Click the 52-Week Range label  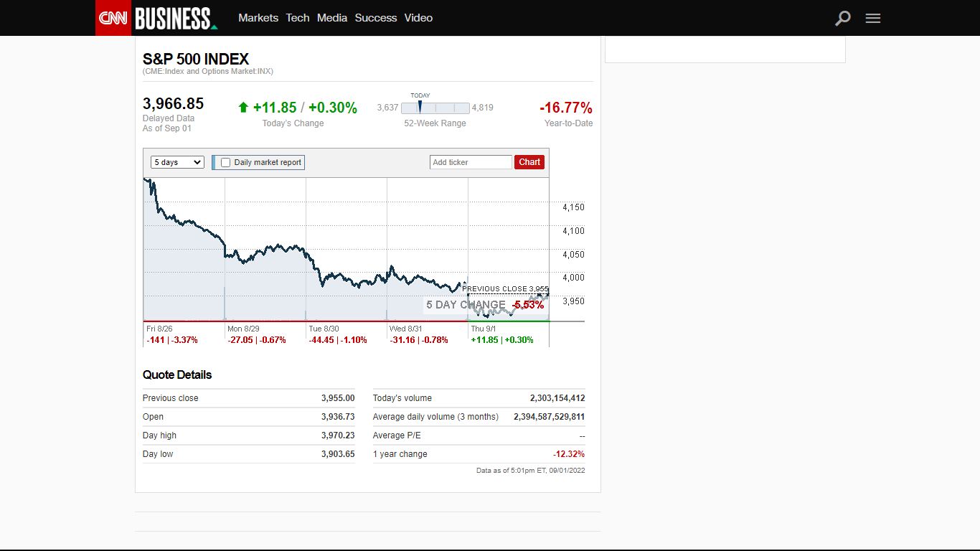tap(435, 123)
